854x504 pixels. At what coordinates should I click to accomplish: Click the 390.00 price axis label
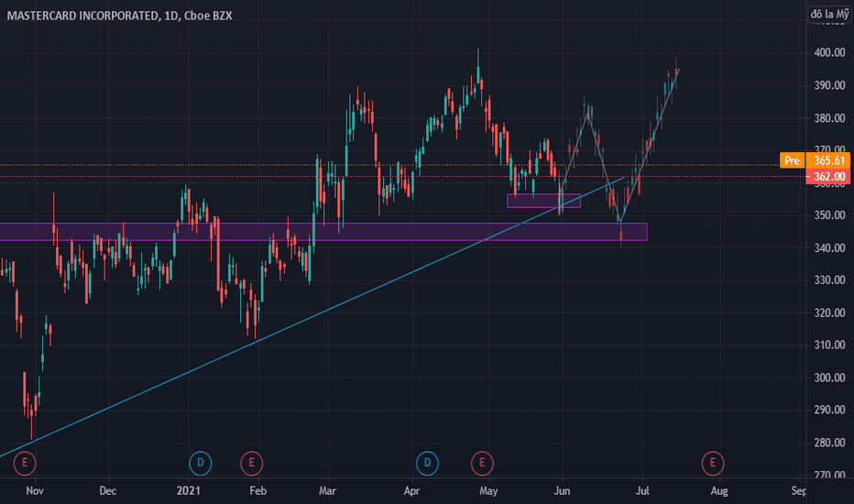[829, 85]
